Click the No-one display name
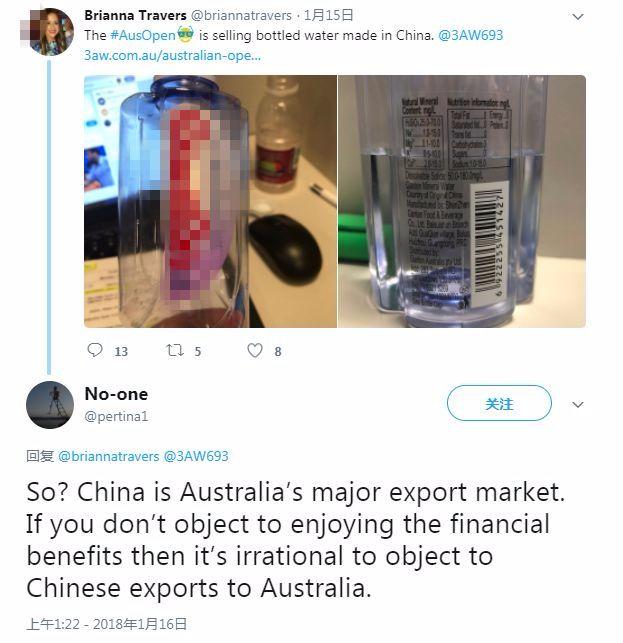This screenshot has height=643, width=623. click(x=116, y=394)
